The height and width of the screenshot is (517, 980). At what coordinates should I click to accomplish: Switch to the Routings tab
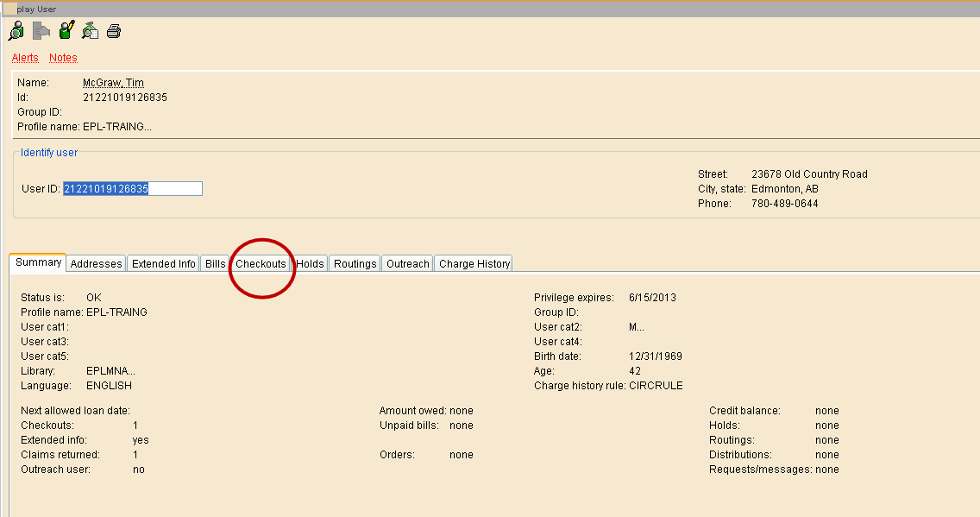point(354,263)
